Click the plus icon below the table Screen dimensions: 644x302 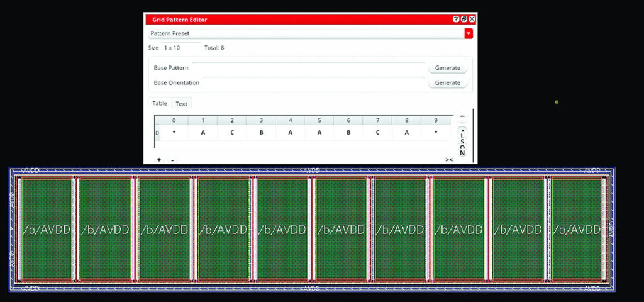coord(158,160)
